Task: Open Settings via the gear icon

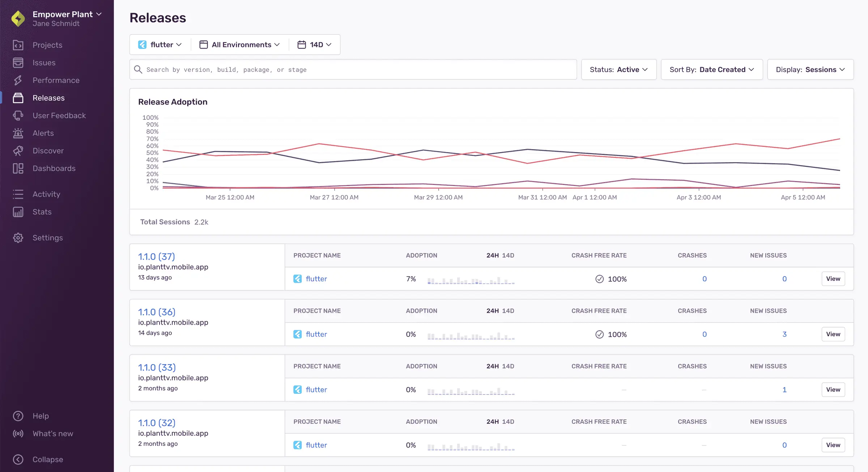Action: pos(18,238)
